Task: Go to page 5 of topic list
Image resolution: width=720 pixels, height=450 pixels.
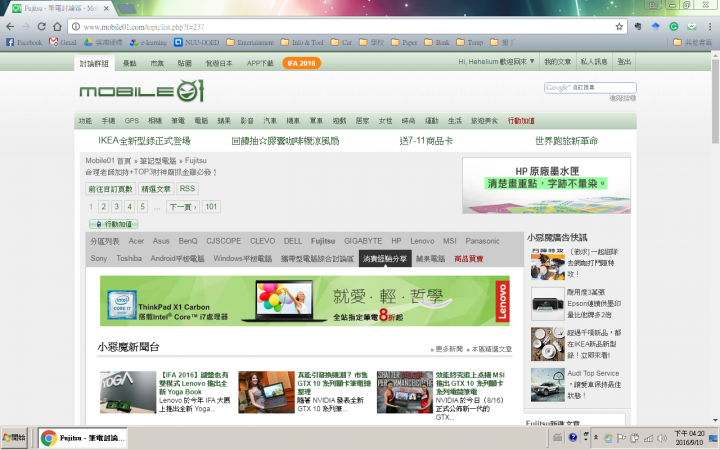Action: pyautogui.click(x=142, y=207)
